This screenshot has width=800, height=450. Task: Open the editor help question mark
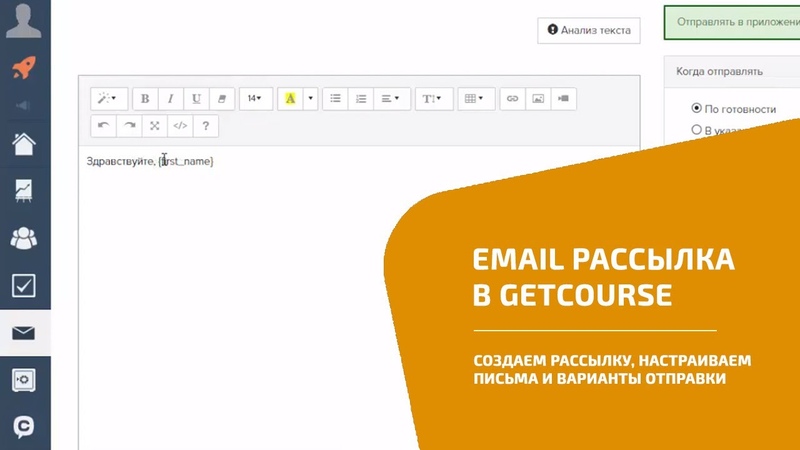206,126
